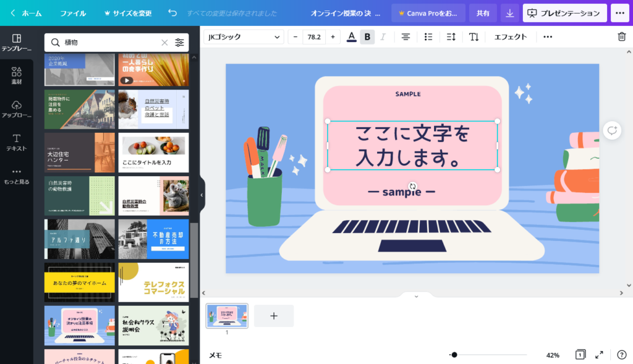633x364 pixels.
Task: Select the SAMPLE heading text
Action: pos(408,94)
